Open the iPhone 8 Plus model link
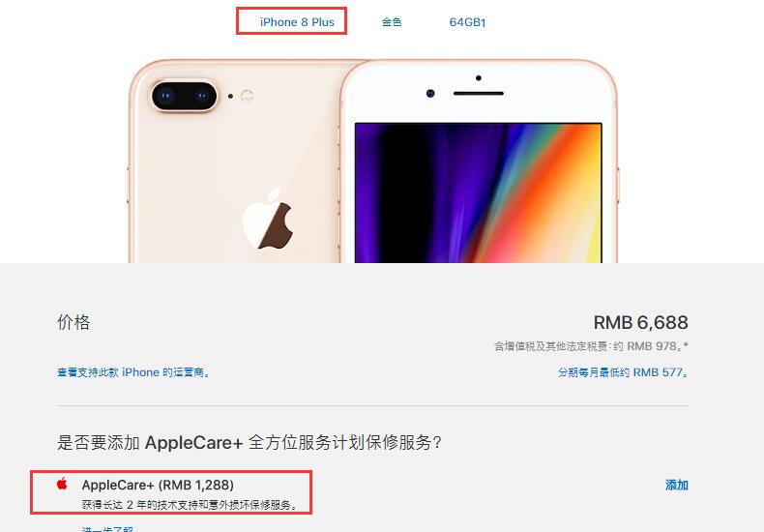The height and width of the screenshot is (532, 764). (x=297, y=22)
